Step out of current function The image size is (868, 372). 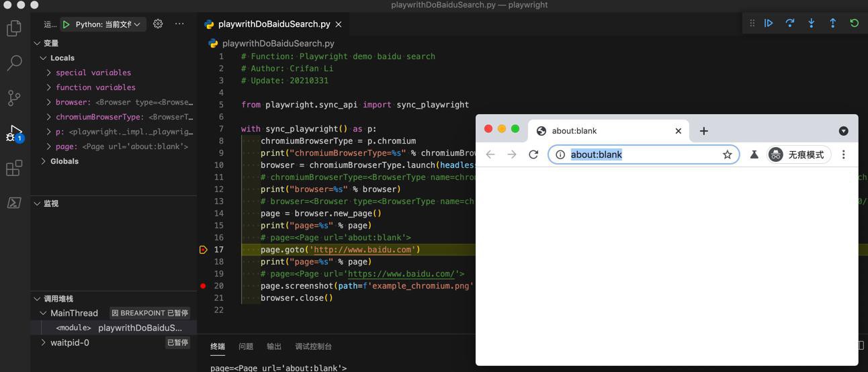833,23
